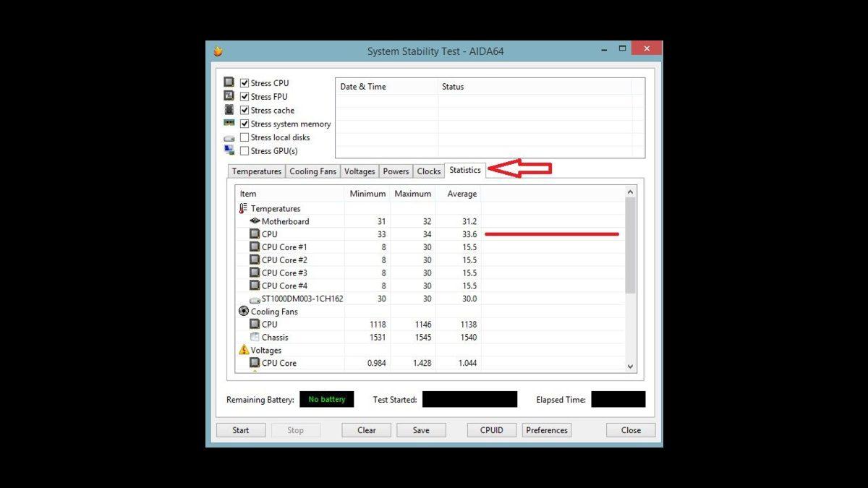Enable the Stress local disks checkbox
This screenshot has height=488, width=868.
244,137
